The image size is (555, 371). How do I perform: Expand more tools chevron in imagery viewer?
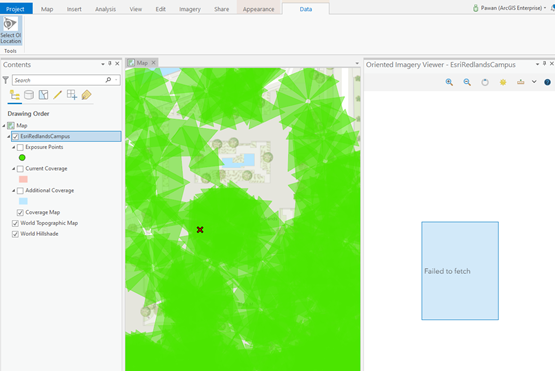[534, 82]
